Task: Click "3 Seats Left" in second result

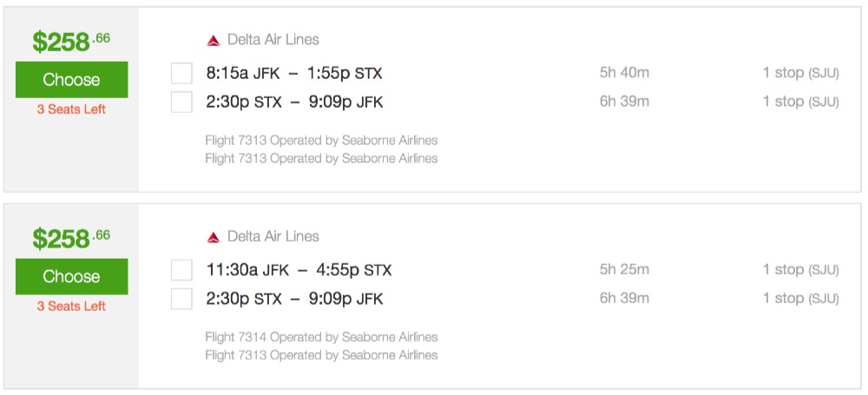Action: point(71,306)
